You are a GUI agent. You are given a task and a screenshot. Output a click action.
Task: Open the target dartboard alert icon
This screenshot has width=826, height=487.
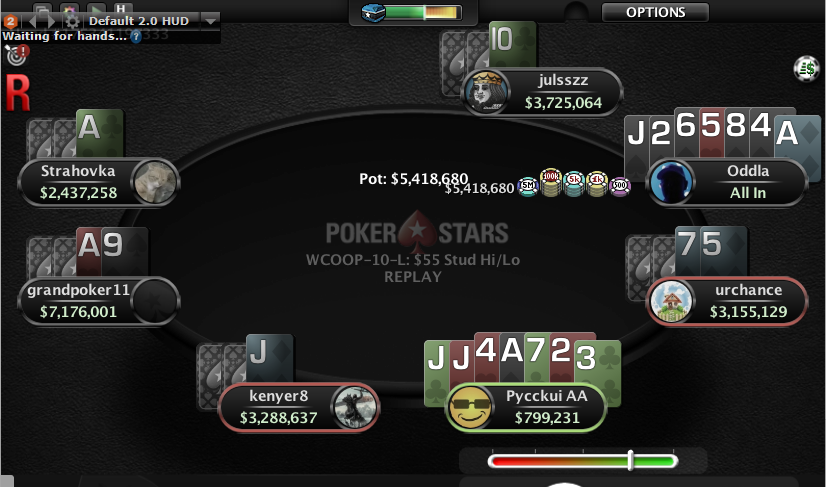16,55
